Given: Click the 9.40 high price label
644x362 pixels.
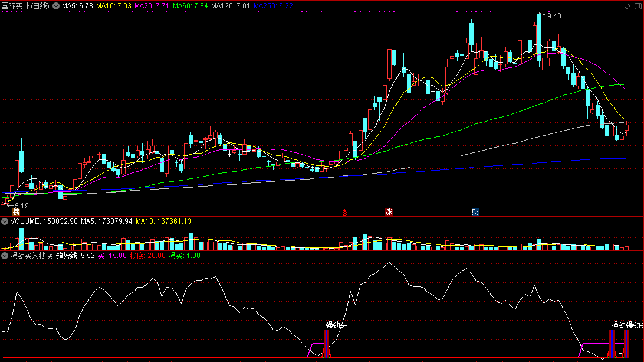Looking at the screenshot, I should coord(554,15).
